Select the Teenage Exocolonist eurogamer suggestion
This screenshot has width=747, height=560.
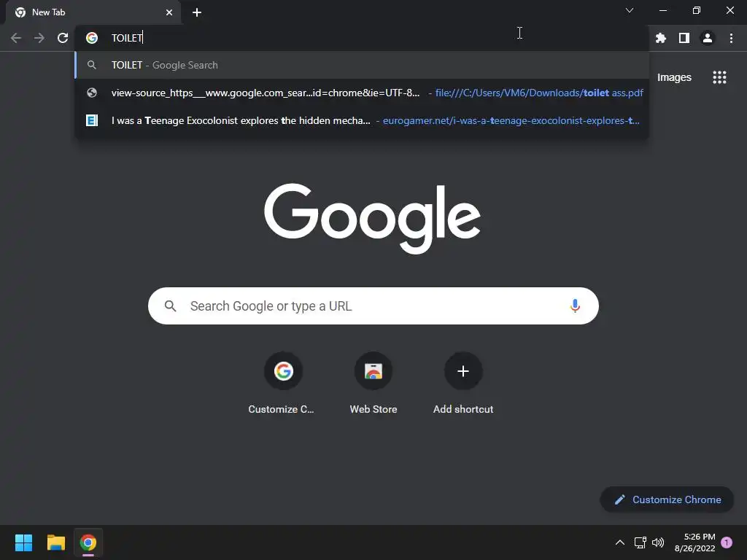coord(362,120)
